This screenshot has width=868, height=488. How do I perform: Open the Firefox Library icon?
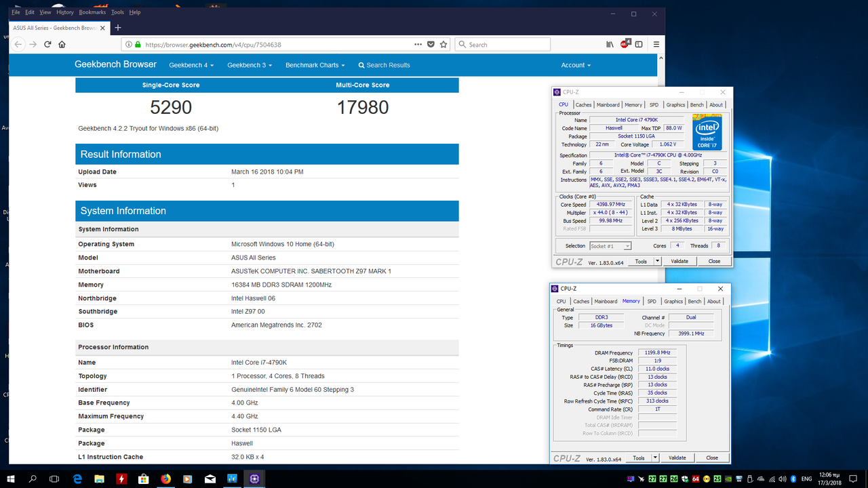click(x=610, y=44)
